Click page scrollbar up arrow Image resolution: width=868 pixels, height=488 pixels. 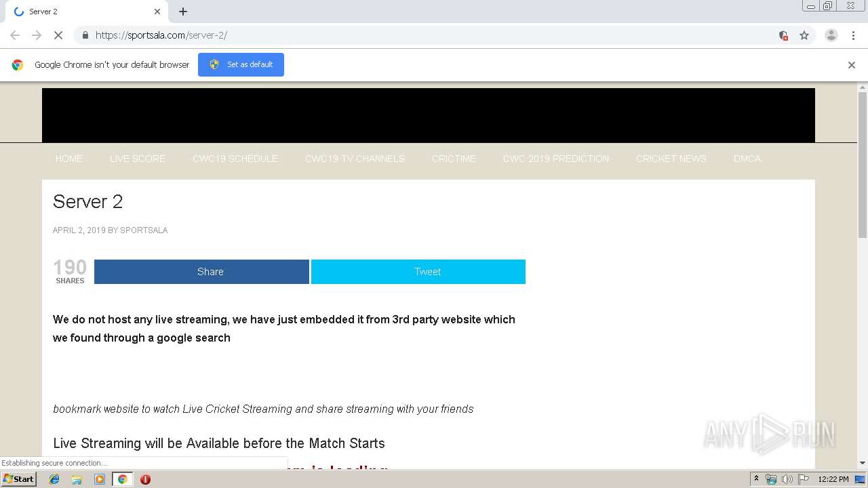tap(863, 87)
